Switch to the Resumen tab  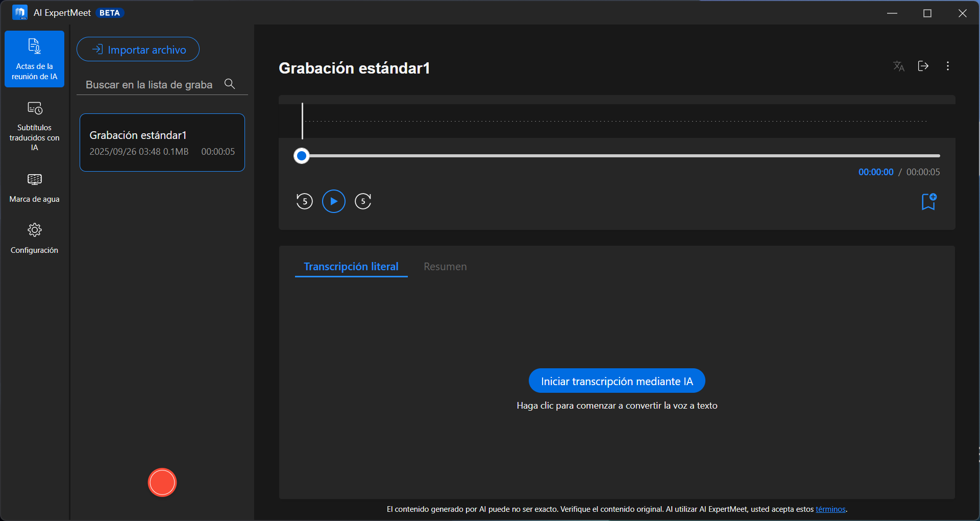pos(445,267)
